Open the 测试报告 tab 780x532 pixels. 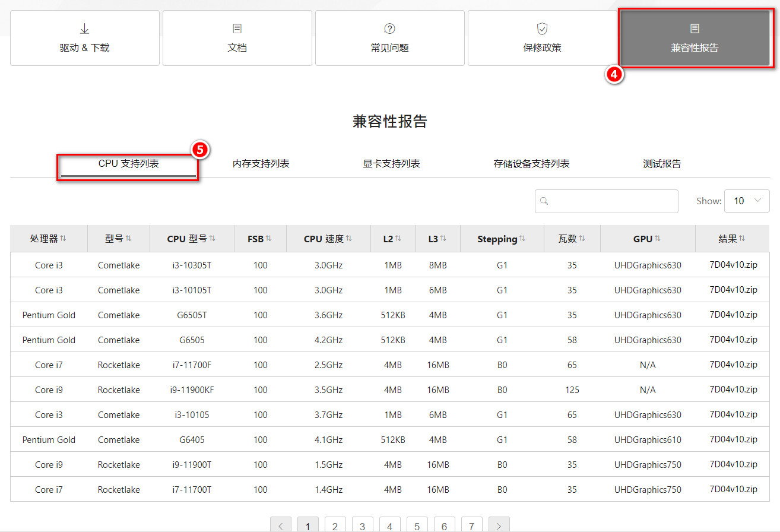(x=662, y=164)
